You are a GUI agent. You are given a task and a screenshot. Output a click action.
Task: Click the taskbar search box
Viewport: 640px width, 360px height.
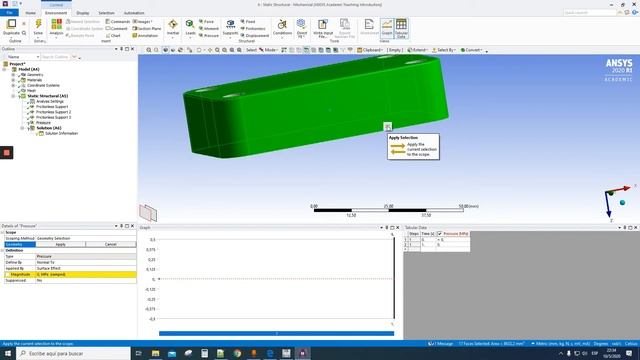tap(73, 353)
